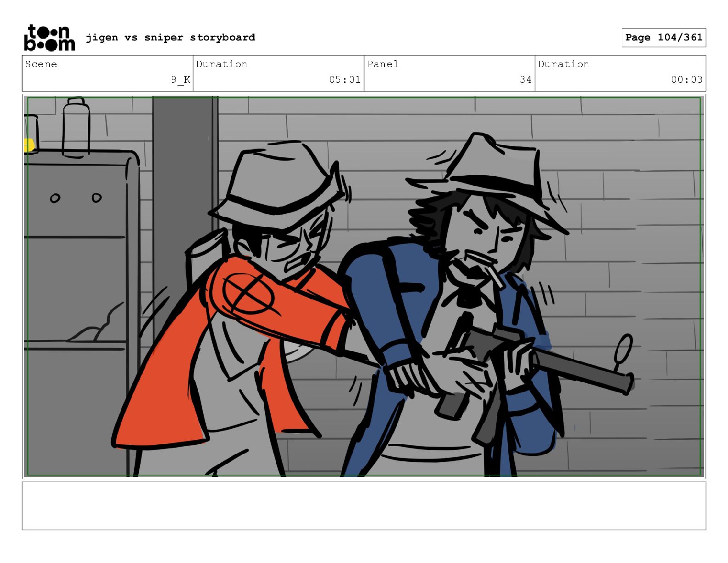Click the panel number '34'

526,80
